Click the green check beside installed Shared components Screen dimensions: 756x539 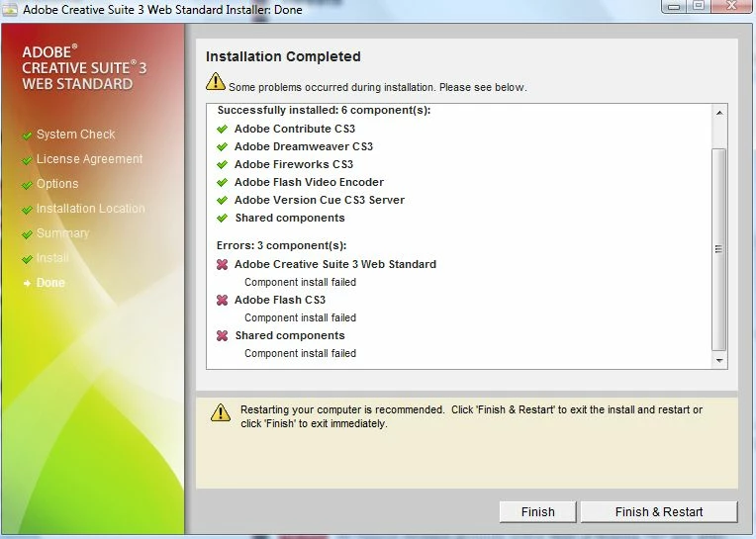pyautogui.click(x=223, y=218)
